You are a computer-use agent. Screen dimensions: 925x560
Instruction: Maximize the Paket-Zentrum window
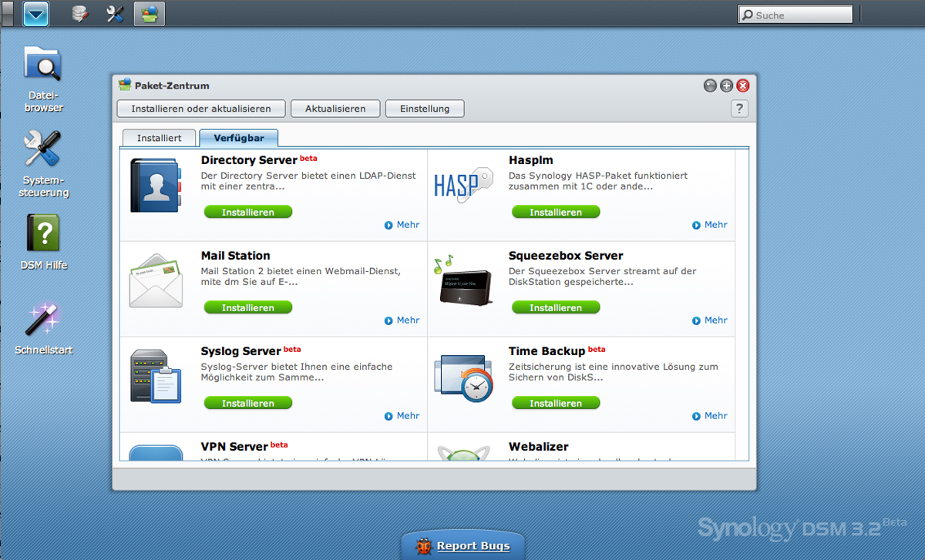point(726,86)
